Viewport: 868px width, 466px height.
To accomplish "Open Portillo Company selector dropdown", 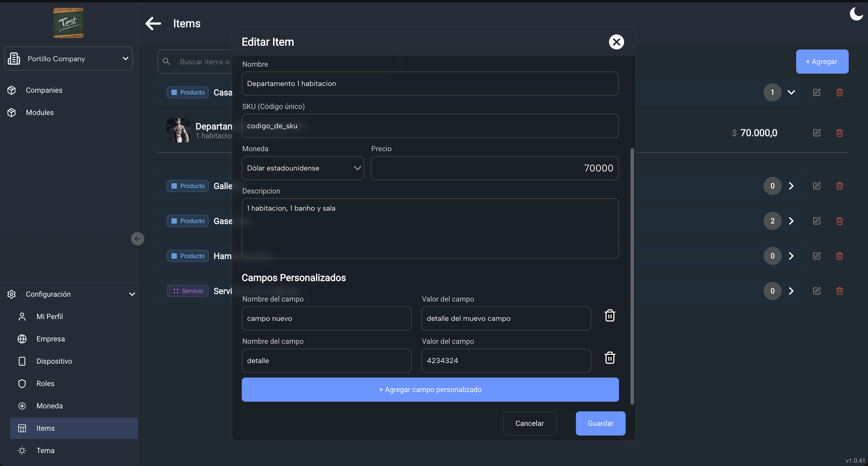I will coord(69,59).
